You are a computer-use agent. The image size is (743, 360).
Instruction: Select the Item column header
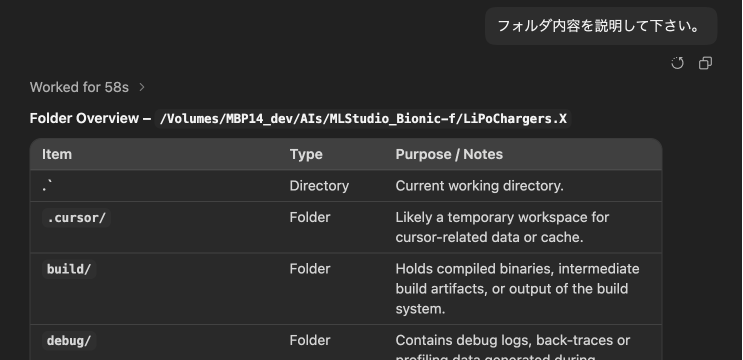57,154
